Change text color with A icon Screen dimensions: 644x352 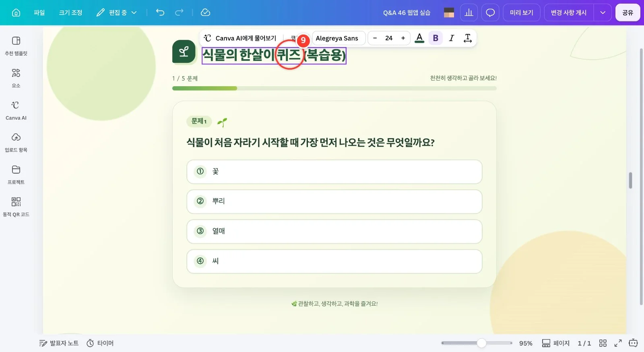click(x=419, y=38)
